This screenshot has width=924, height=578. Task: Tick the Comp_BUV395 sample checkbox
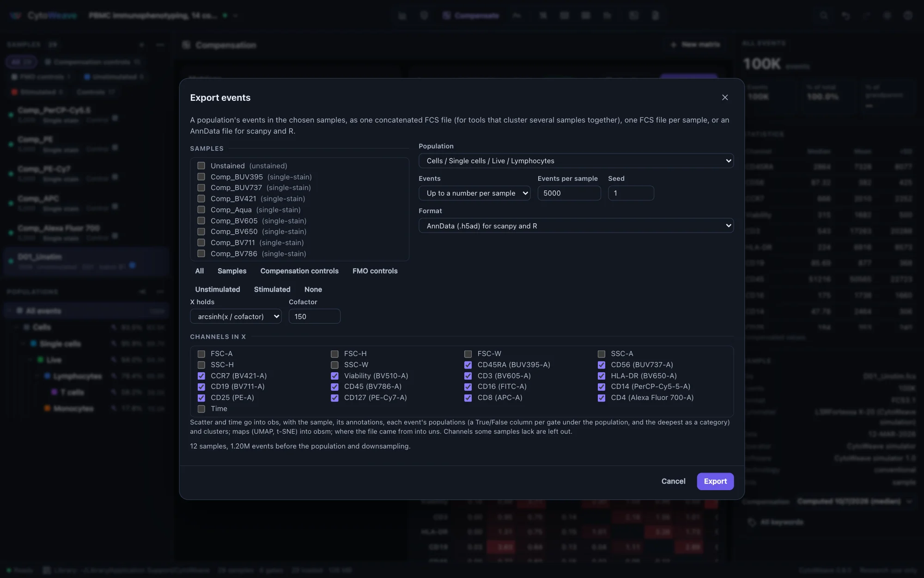[x=201, y=177]
